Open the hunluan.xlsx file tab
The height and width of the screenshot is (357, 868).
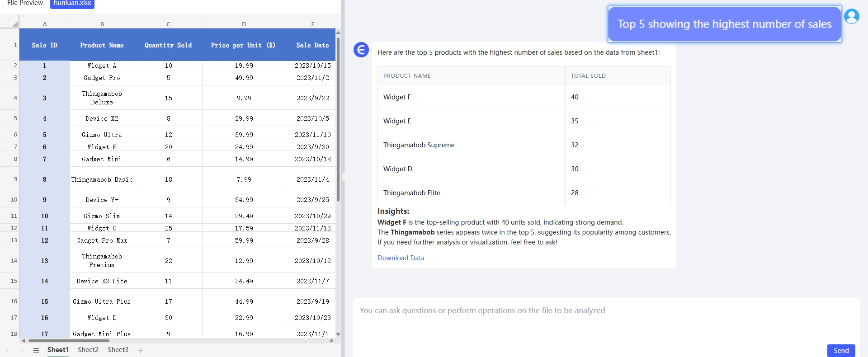pos(72,4)
